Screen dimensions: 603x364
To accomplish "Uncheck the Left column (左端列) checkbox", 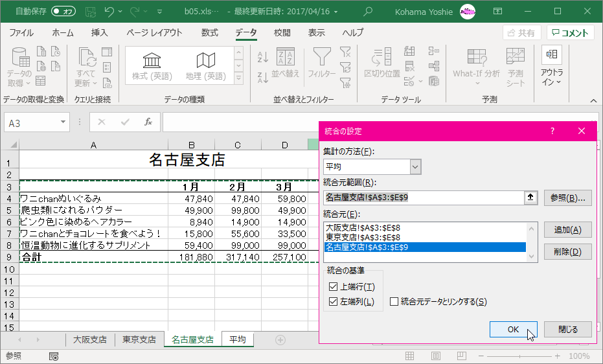I will [x=334, y=301].
